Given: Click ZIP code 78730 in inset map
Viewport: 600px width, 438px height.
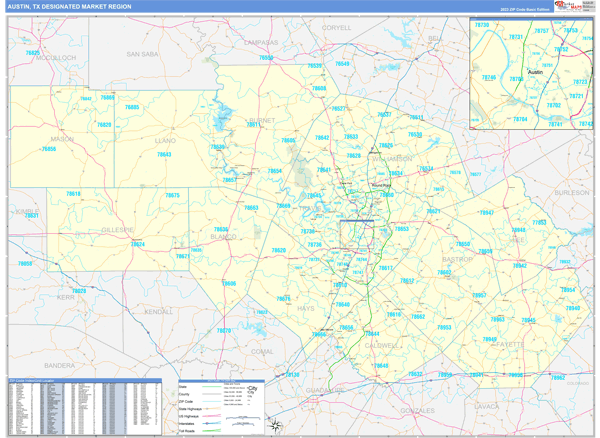Looking at the screenshot, I should coord(482,25).
